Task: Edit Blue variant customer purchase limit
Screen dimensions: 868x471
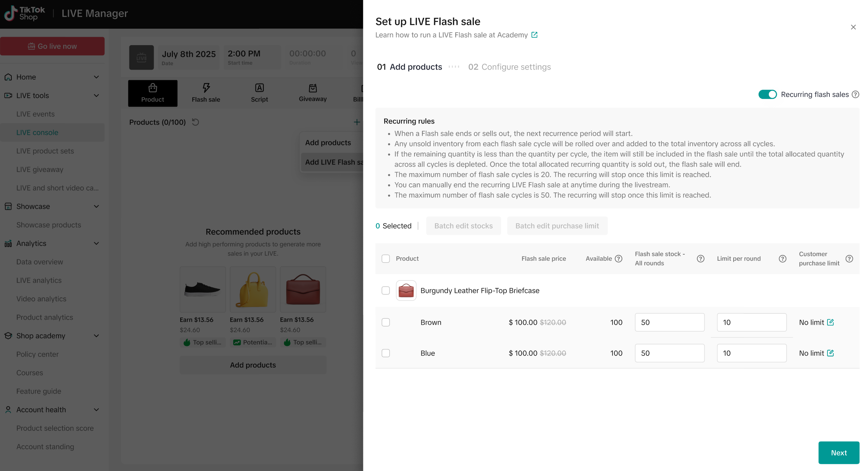Action: pyautogui.click(x=830, y=353)
